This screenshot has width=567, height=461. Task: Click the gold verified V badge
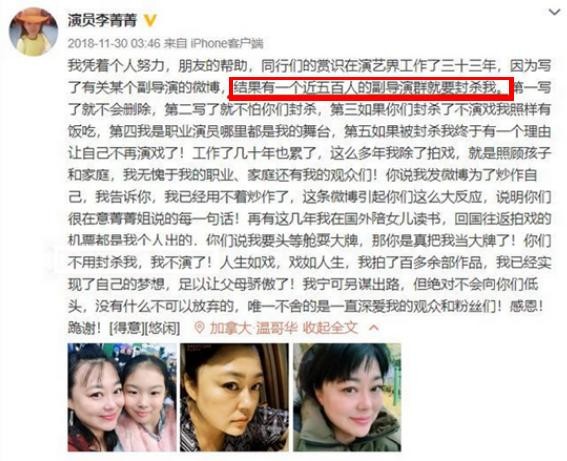(x=150, y=21)
